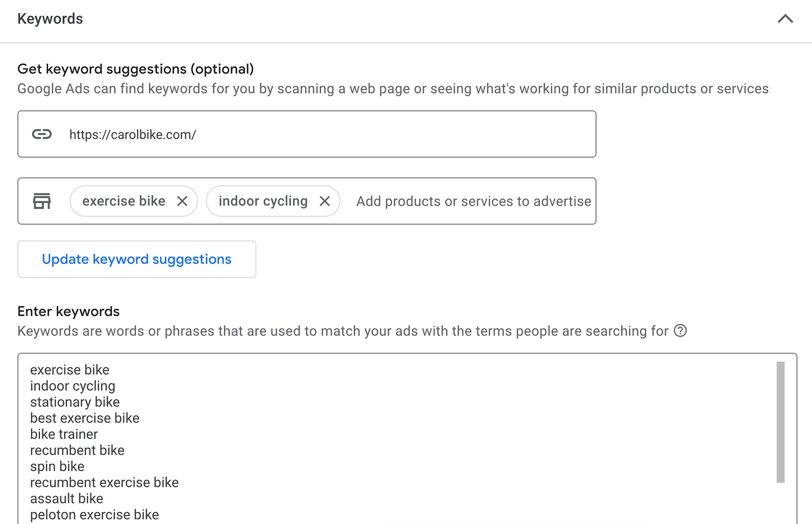The width and height of the screenshot is (812, 524).
Task: Click Add products or services field
Action: coord(473,201)
